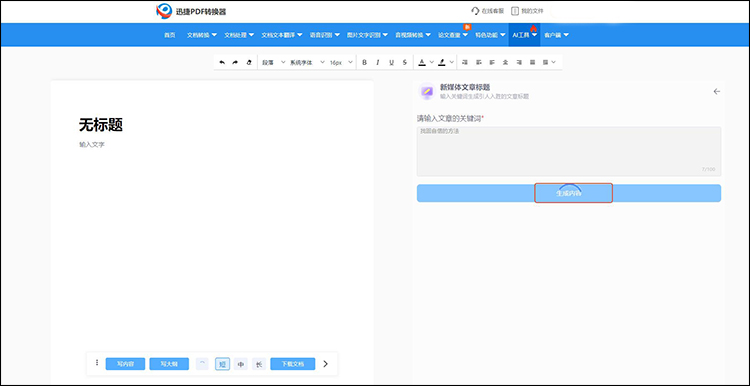This screenshot has width=750, height=386.
Task: Undo the last edit
Action: [x=222, y=62]
